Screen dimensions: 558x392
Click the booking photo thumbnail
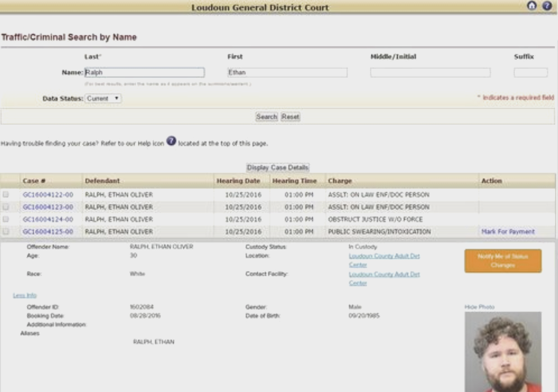tap(503, 352)
